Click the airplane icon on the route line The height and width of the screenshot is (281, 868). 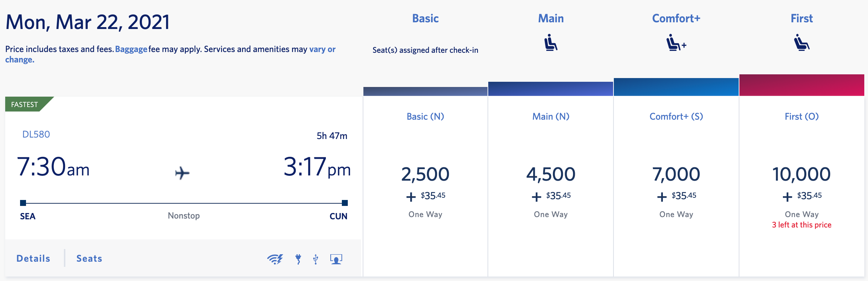[183, 172]
